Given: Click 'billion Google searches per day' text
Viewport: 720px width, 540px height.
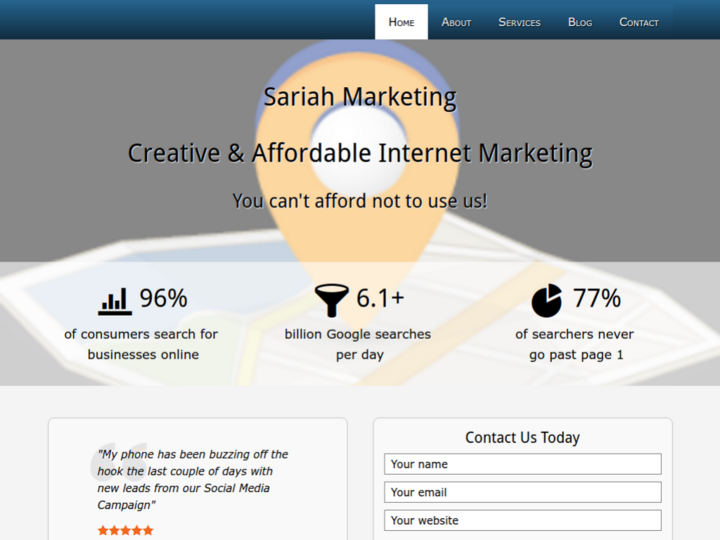Looking at the screenshot, I should tap(358, 344).
